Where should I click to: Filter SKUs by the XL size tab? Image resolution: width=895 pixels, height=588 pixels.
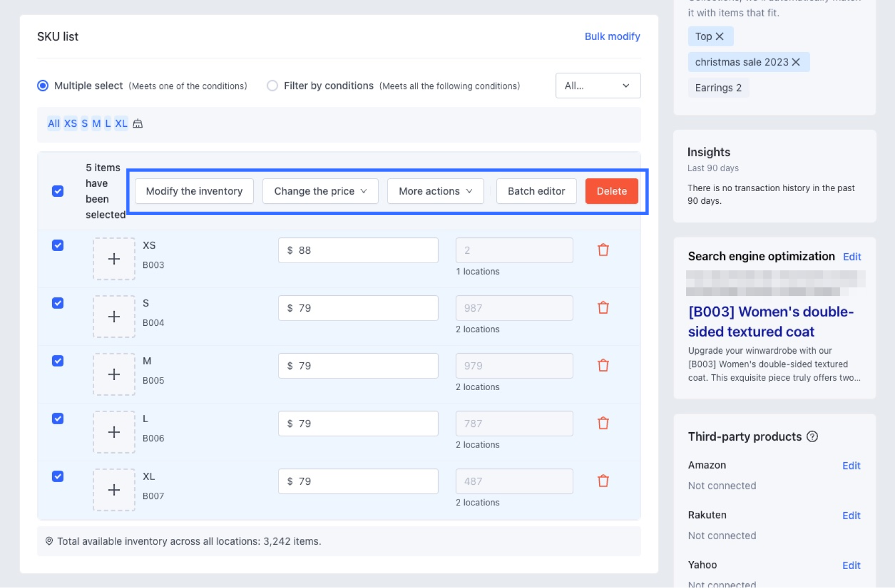point(121,124)
